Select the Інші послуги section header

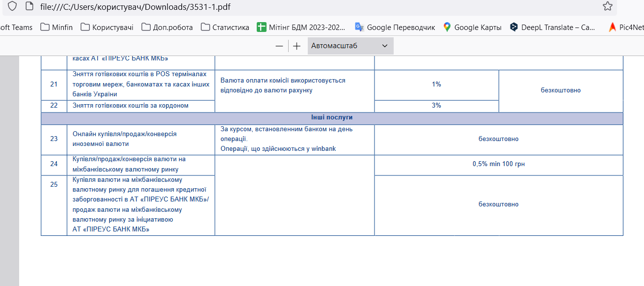coord(332,118)
